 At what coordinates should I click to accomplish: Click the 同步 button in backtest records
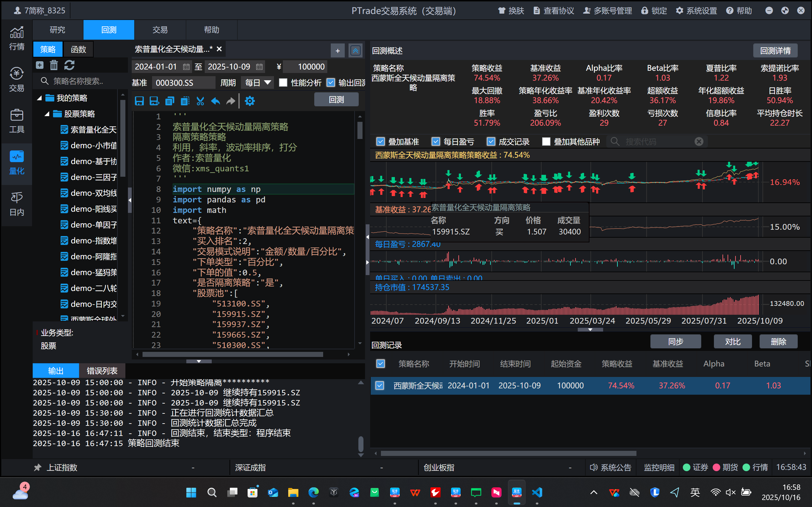(x=675, y=342)
